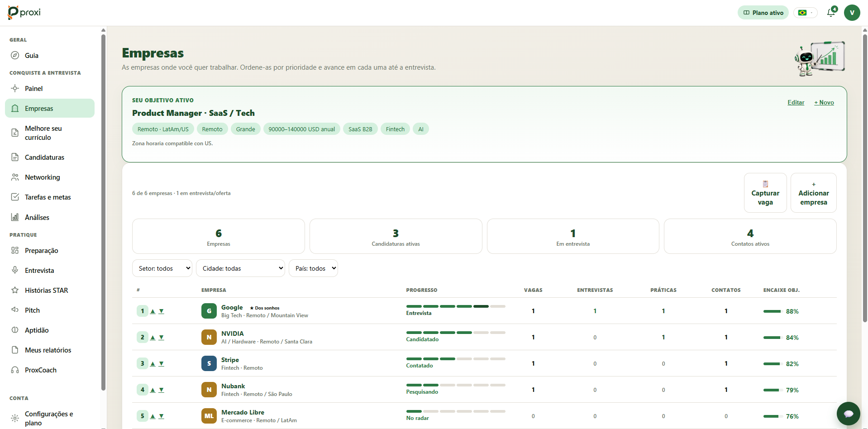Click the Proxi logo

point(24,13)
